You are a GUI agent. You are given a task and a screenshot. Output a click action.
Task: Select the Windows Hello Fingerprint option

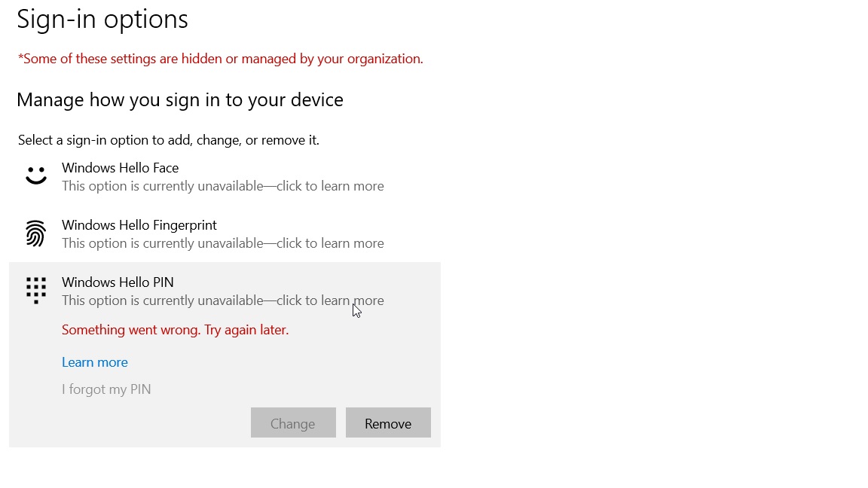225,233
